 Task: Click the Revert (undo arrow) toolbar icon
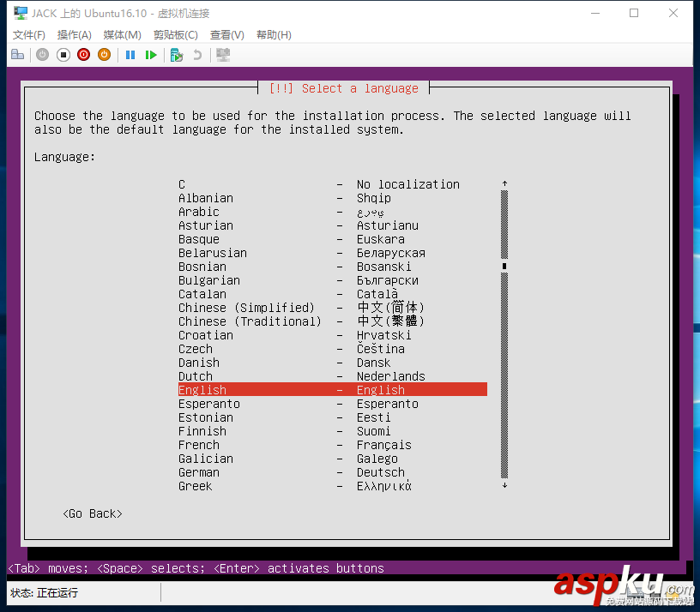tap(197, 55)
